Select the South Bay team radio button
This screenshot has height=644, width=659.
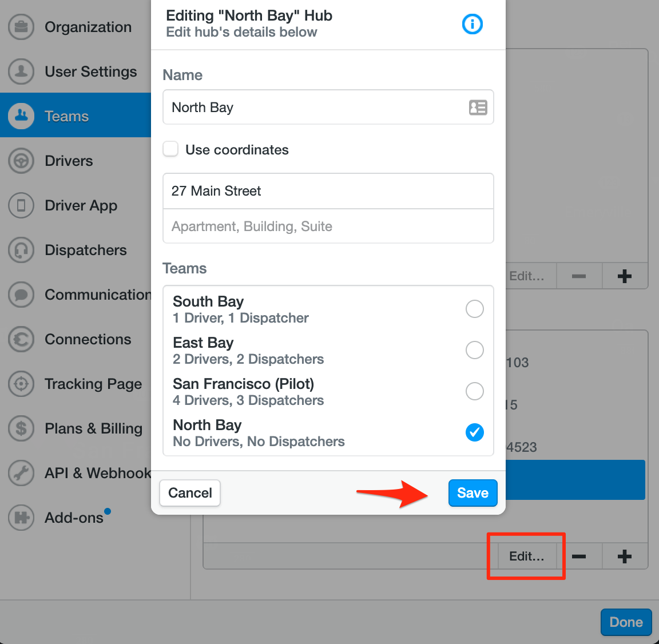474,309
